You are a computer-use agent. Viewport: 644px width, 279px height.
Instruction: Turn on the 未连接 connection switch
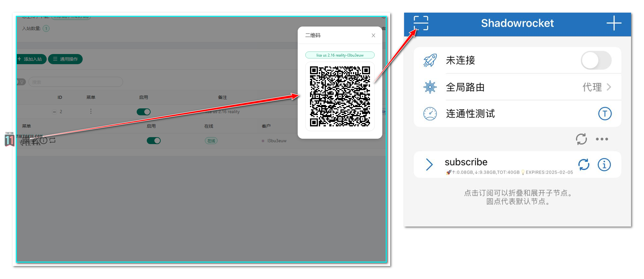coord(596,60)
